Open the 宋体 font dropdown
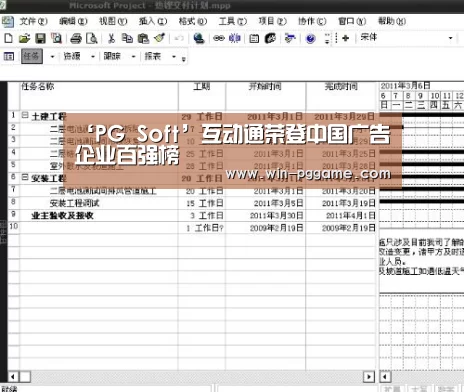 point(451,38)
